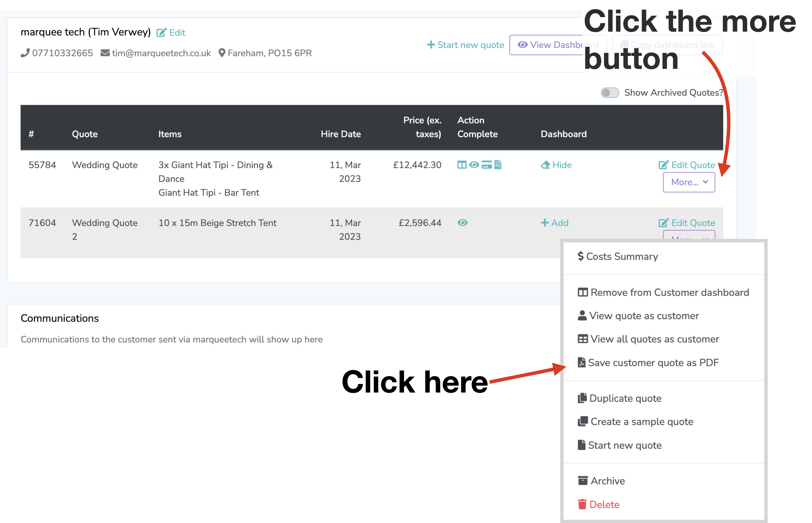The width and height of the screenshot is (812, 523).
Task: Click the copy icon beside Duplicate quote
Action: [582, 398]
